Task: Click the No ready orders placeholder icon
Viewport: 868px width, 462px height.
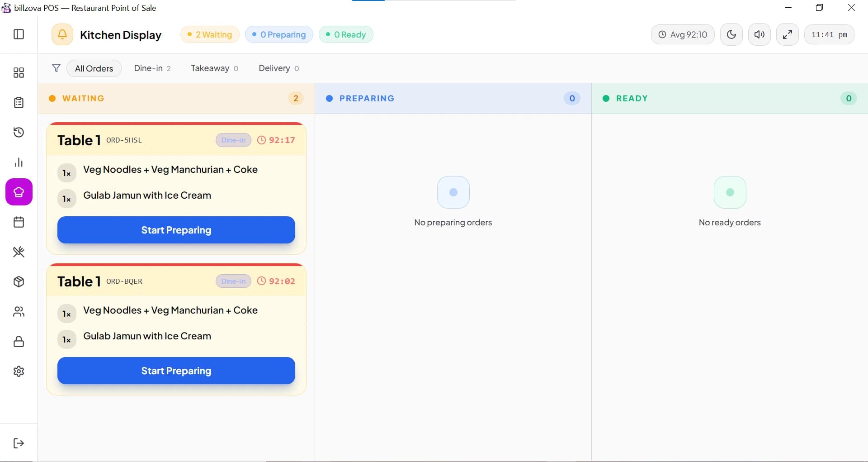Action: coord(730,192)
